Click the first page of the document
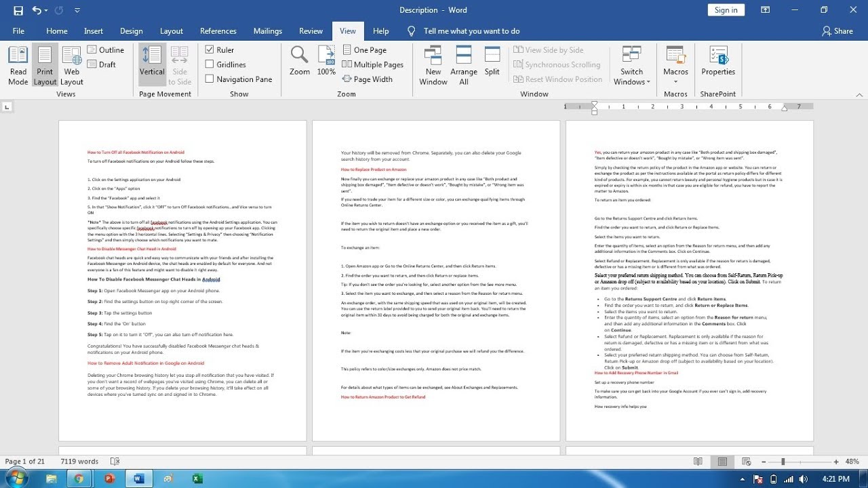This screenshot has height=488, width=868. [x=182, y=281]
